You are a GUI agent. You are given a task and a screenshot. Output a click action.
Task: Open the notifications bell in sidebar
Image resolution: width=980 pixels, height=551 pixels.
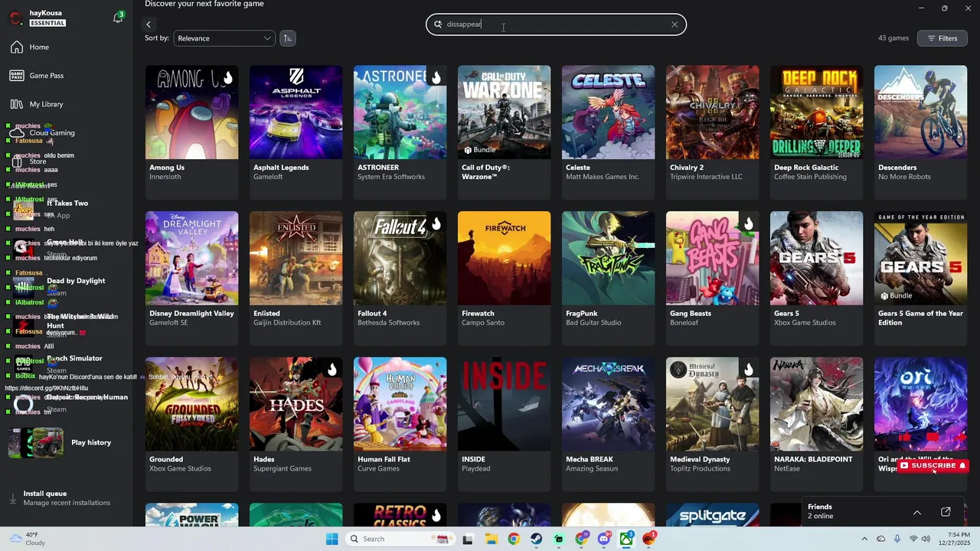coord(118,18)
